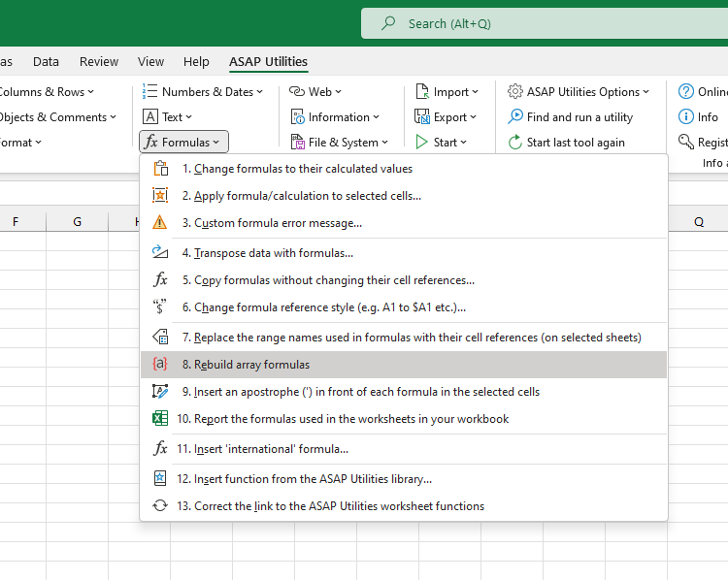The image size is (728, 580).
Task: Click the magnifier icon in the Search box
Action: point(388,22)
